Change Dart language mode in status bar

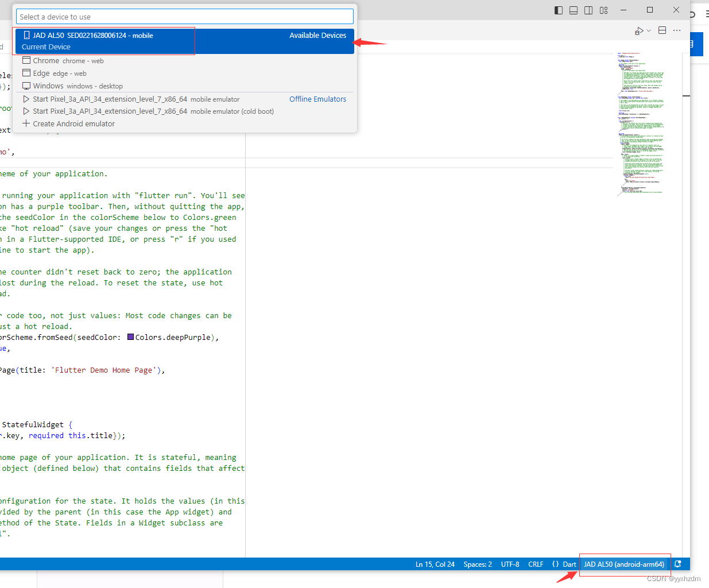click(x=569, y=564)
